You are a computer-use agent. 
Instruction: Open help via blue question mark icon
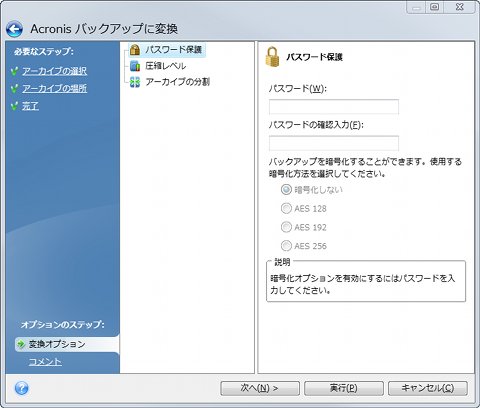[x=22, y=388]
